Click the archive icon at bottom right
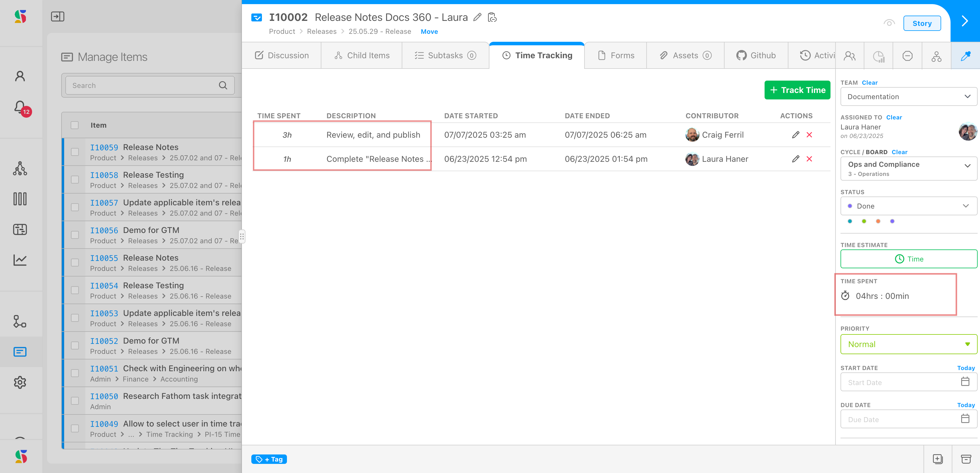 pos(966,459)
